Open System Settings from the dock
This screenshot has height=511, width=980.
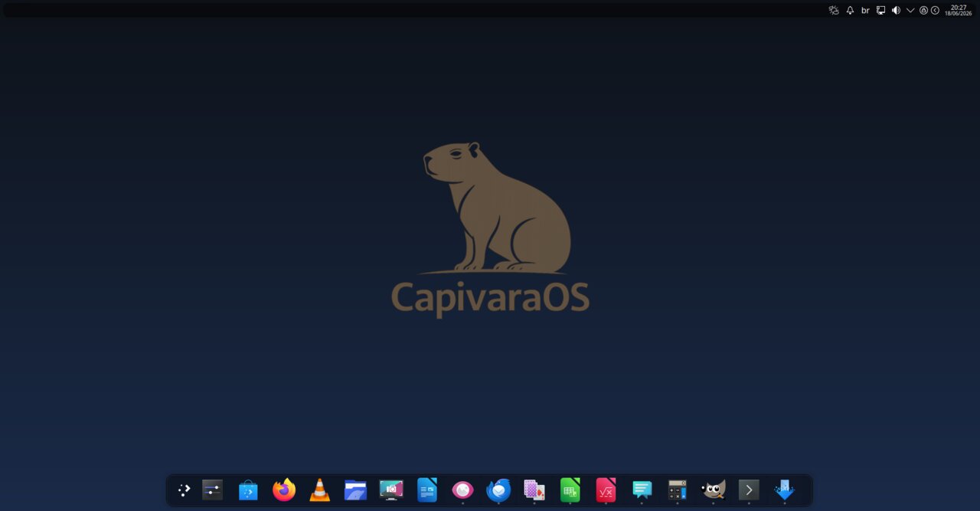(212, 490)
